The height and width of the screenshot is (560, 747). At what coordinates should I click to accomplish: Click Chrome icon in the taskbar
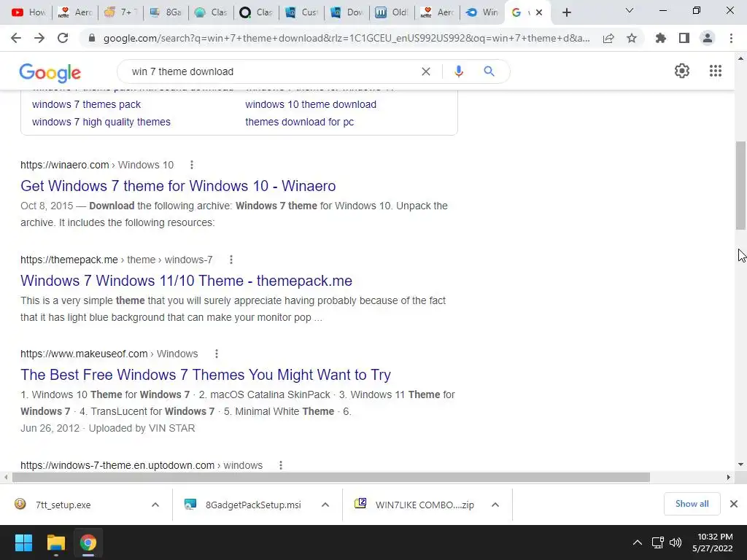coord(88,542)
